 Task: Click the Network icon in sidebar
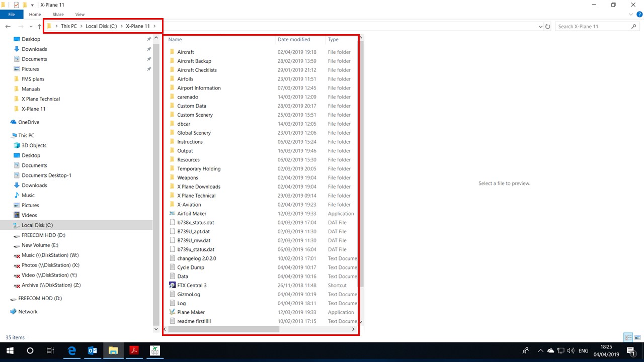(x=14, y=311)
